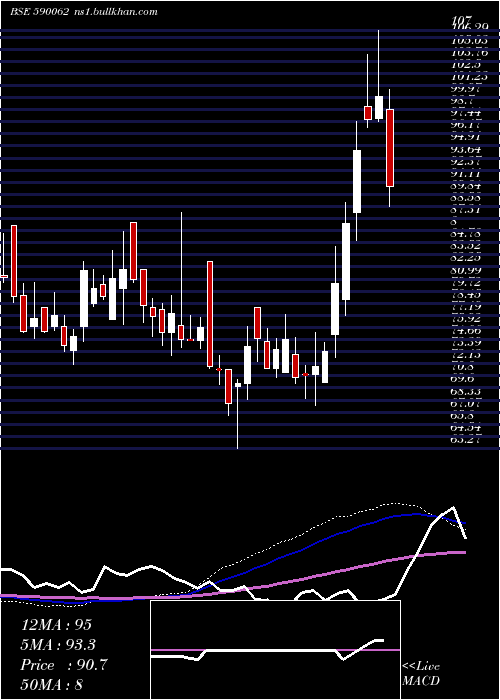Viewport: 500px width, 700px height.
Task: Click the tallest white candle near 93.64
Action: point(357,181)
